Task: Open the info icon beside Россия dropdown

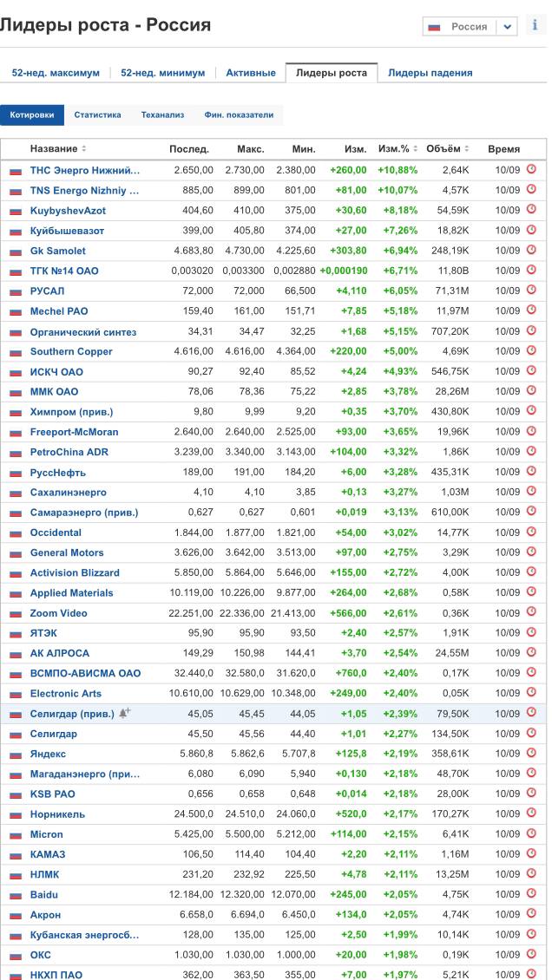Action: coord(535,26)
